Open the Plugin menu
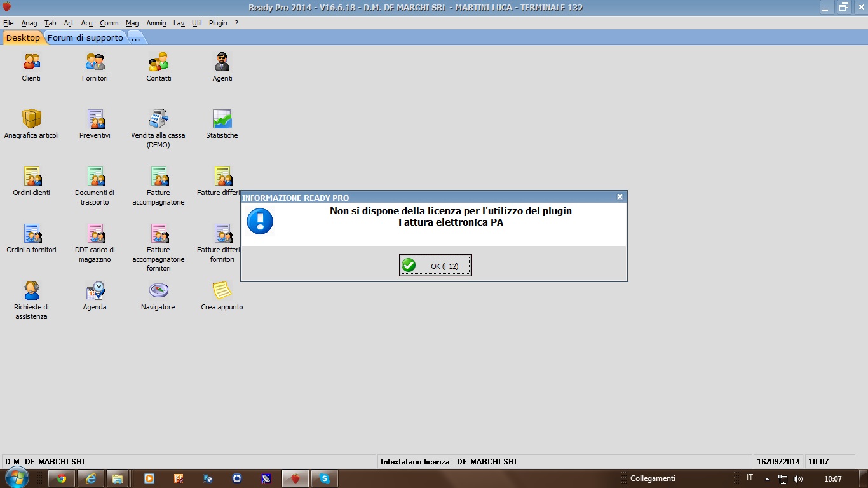868x488 pixels. 218,23
